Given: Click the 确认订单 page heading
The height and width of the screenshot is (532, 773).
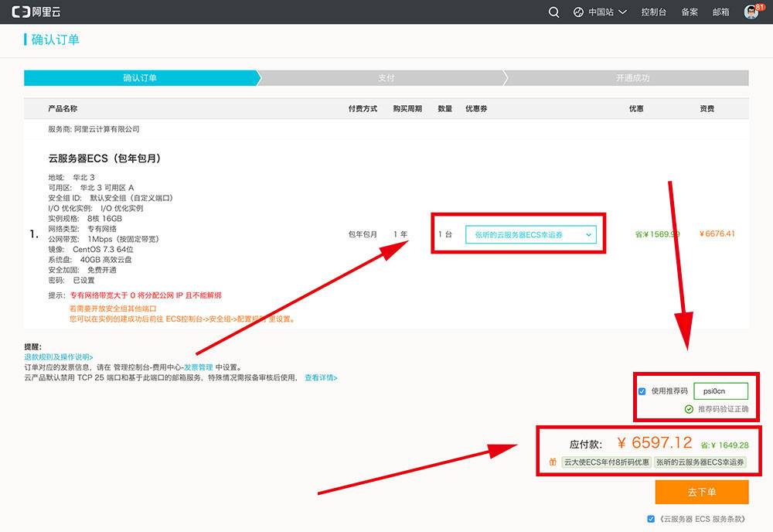Looking at the screenshot, I should (x=55, y=39).
